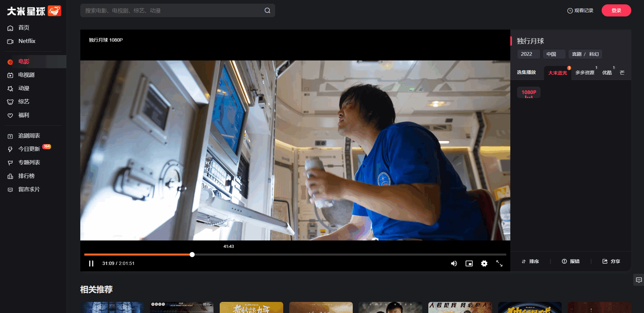Enter fullscreen mode
Image resolution: width=644 pixels, height=313 pixels.
pos(499,264)
